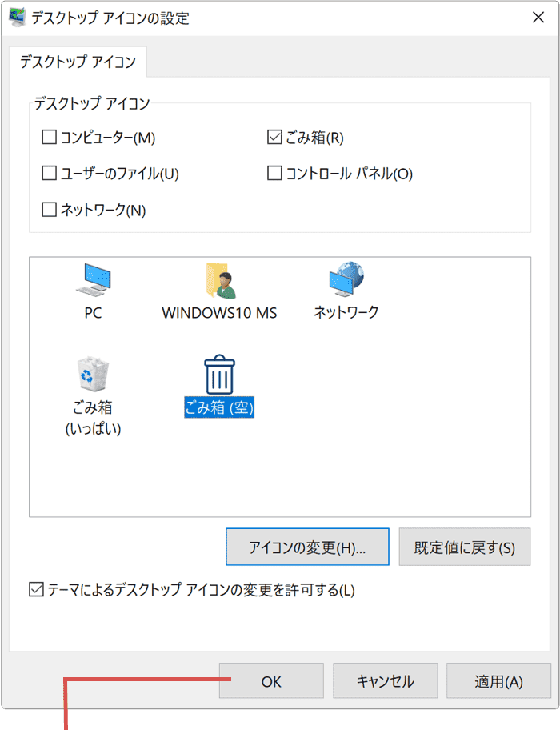Close the デスクトップ アイコンの設定 dialog
The height and width of the screenshot is (730, 560).
pos(538,18)
